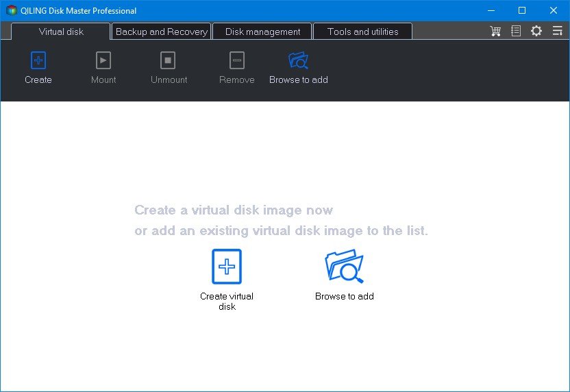Click the large Create virtual disk icon

pos(227,267)
